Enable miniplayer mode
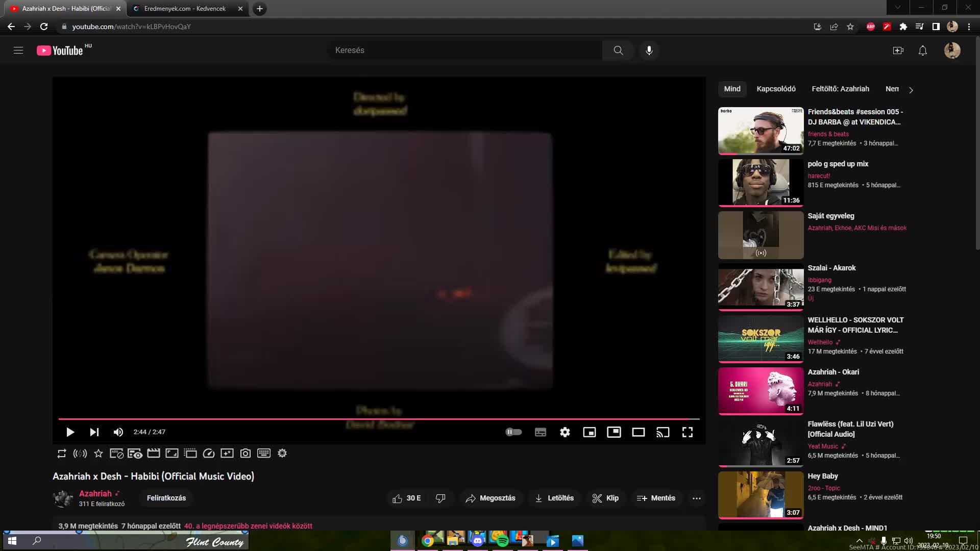Image resolution: width=980 pixels, height=551 pixels. (589, 432)
